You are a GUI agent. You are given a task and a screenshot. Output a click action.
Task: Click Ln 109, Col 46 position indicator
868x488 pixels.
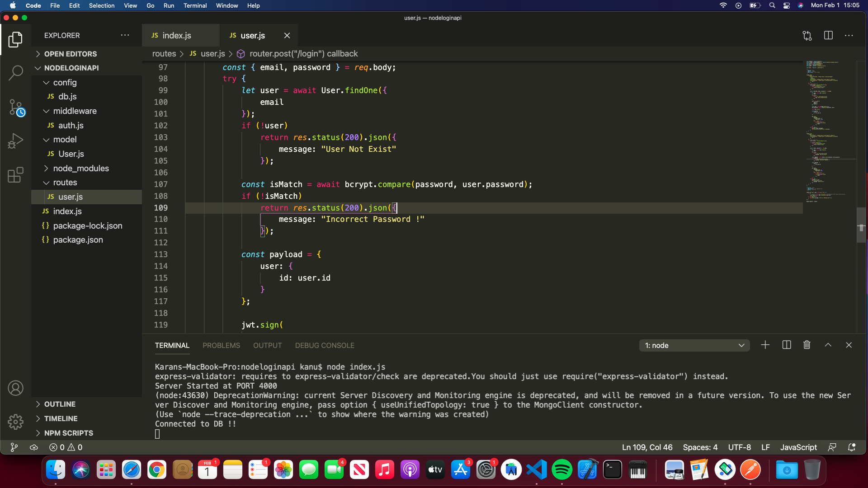click(x=647, y=447)
